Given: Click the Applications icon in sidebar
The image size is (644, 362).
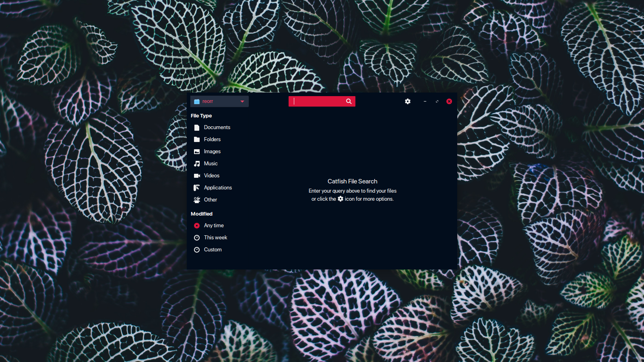Looking at the screenshot, I should pos(197,188).
